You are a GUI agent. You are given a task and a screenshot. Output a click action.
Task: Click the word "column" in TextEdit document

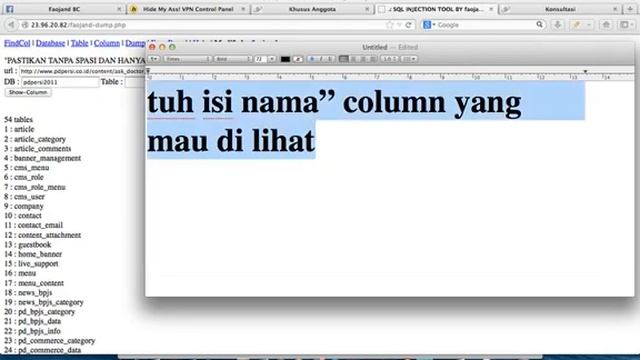[x=394, y=102]
